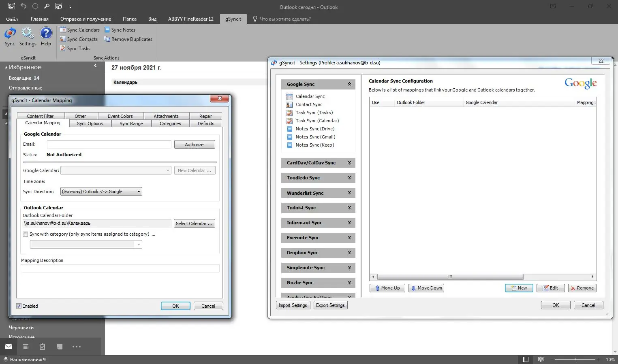Click Import Settings button
The width and height of the screenshot is (618, 364).
pos(293,305)
